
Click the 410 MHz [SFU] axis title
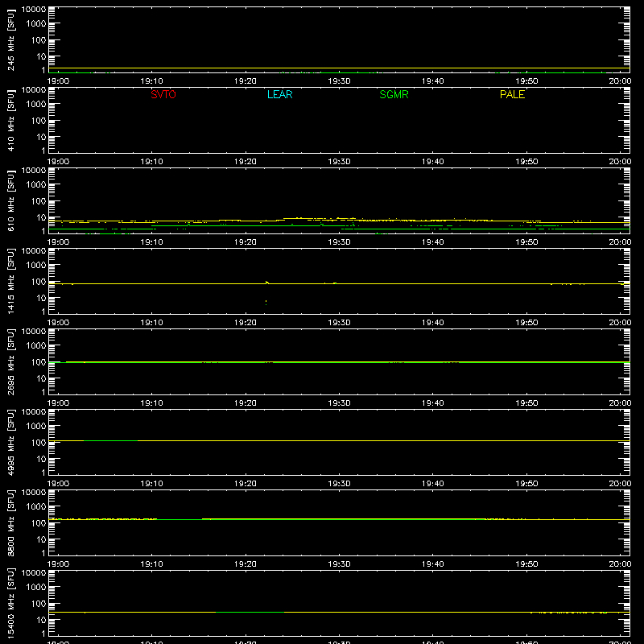pyautogui.click(x=10, y=121)
